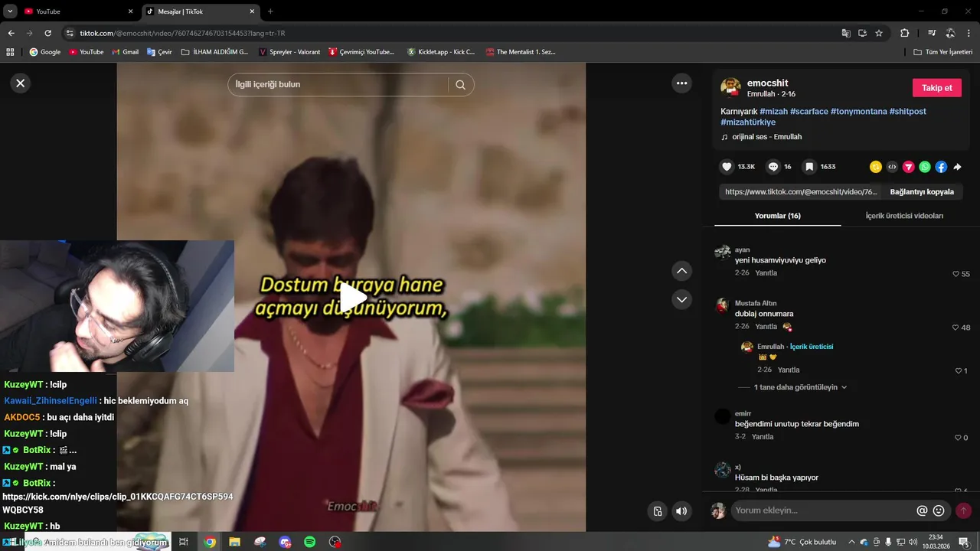The height and width of the screenshot is (551, 980).
Task: Insert mention with @ icon
Action: click(x=922, y=510)
